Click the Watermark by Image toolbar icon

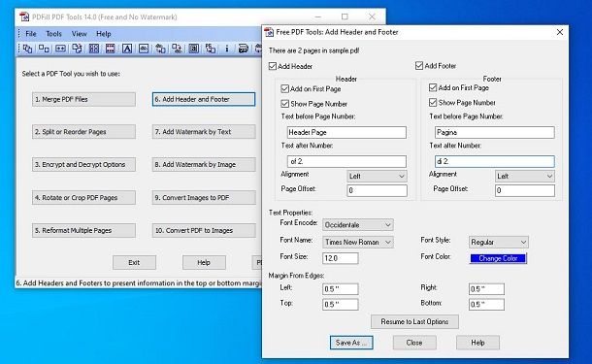coord(144,49)
